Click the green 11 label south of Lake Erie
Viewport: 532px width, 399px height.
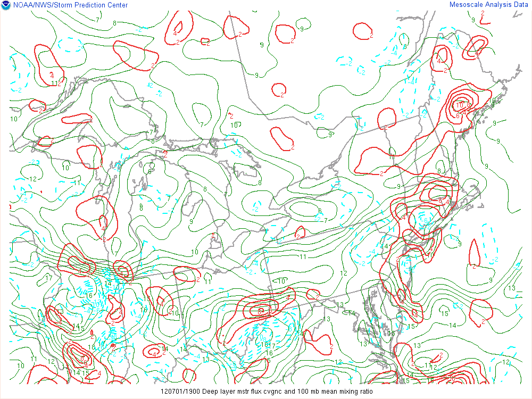(303, 257)
